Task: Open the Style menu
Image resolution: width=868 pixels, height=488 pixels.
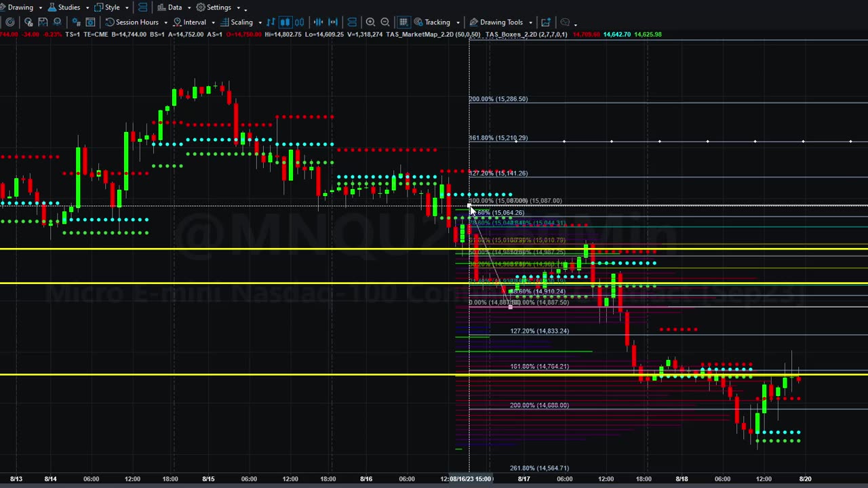Action: pos(106,7)
